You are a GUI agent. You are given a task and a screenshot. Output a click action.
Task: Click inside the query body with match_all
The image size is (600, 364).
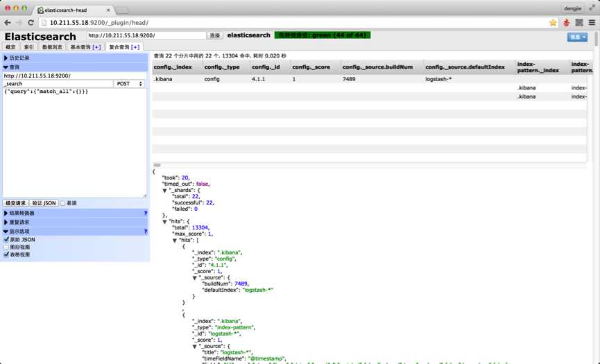point(74,143)
